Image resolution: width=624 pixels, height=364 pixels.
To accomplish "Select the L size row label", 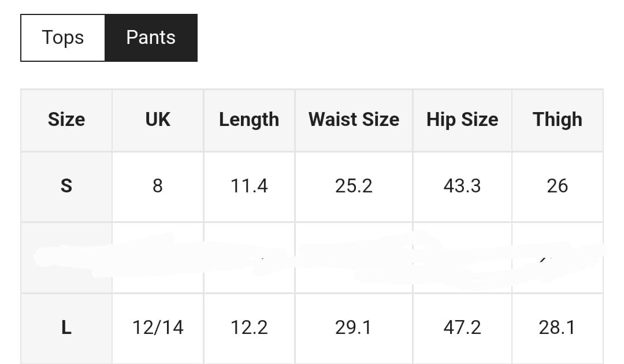I will click(66, 328).
